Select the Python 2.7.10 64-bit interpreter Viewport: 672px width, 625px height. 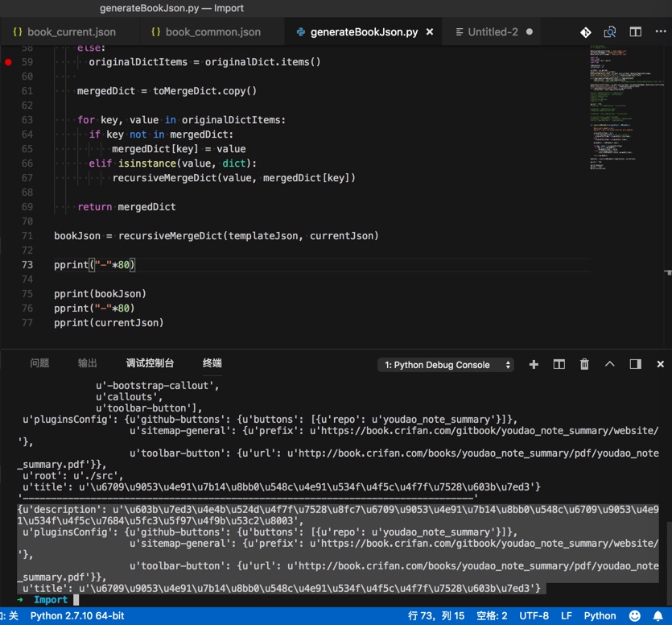click(x=77, y=616)
